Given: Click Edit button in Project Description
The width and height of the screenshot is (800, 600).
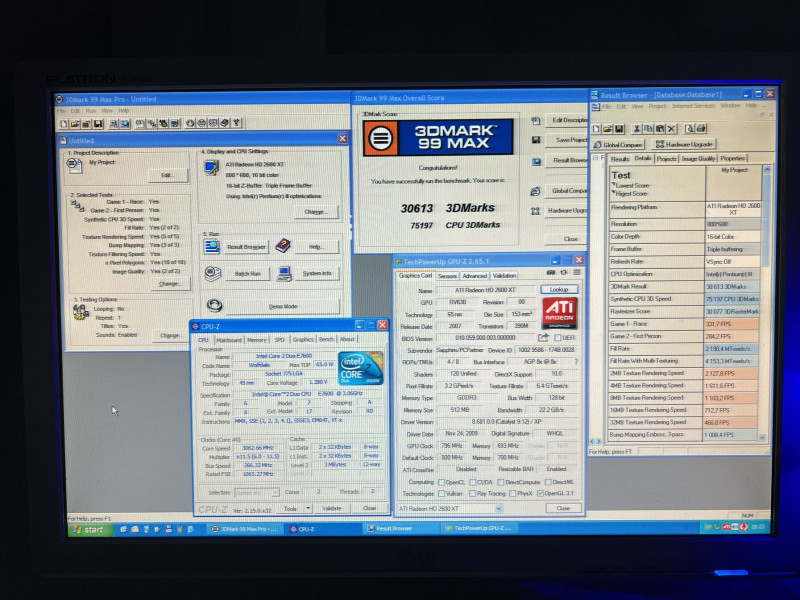Looking at the screenshot, I should coord(167,175).
